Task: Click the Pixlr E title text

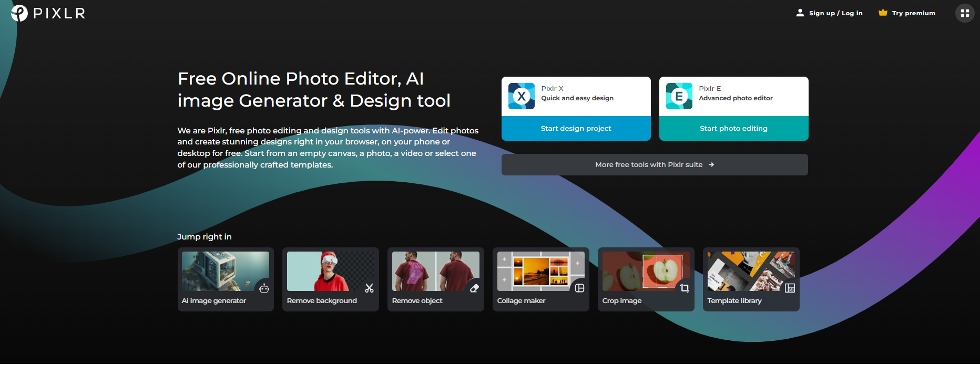Action: (x=710, y=89)
